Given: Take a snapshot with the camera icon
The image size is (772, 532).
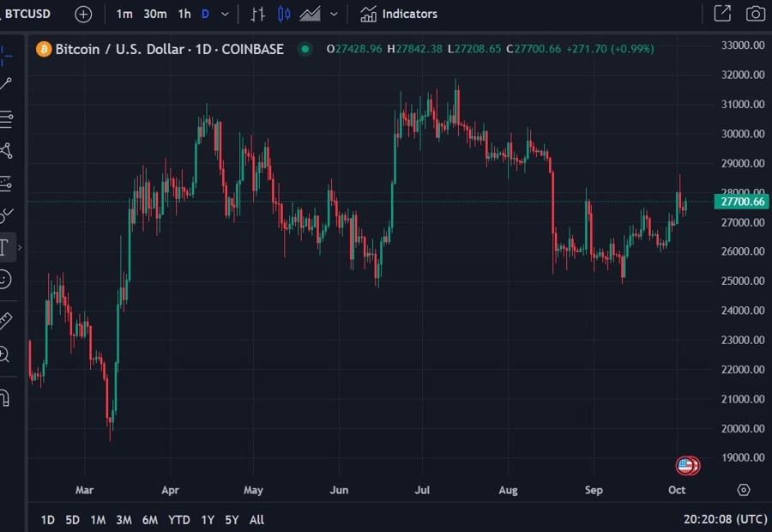Looking at the screenshot, I should tap(755, 14).
